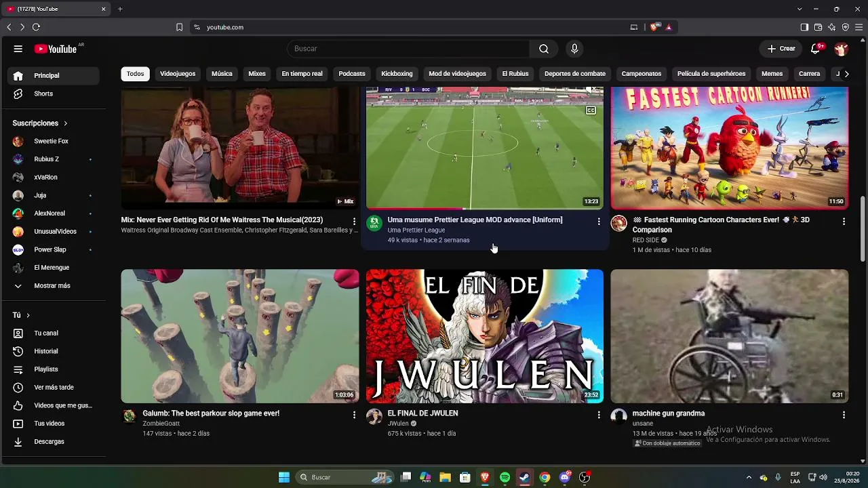Select the Podcasts filter chip

352,74
